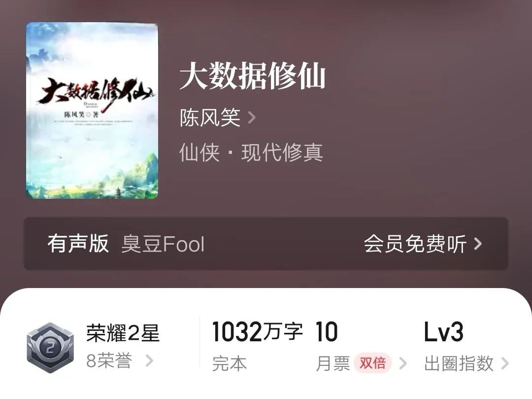Tap narrator name 臭豆Fool
The width and height of the screenshot is (532, 399).
click(x=163, y=244)
